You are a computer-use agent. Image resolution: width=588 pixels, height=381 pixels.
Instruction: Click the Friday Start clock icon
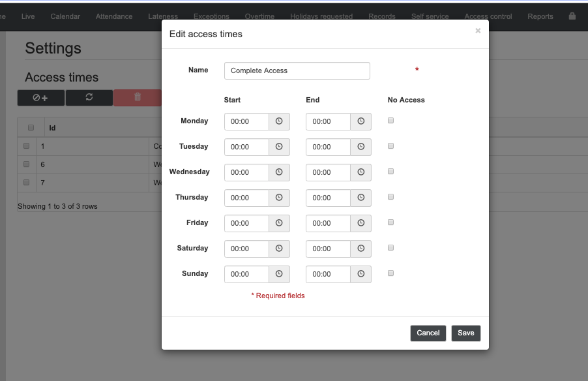pyautogui.click(x=279, y=223)
